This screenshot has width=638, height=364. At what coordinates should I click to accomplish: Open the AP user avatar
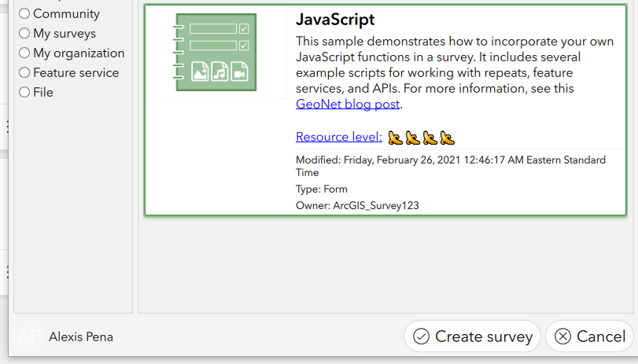(x=28, y=336)
